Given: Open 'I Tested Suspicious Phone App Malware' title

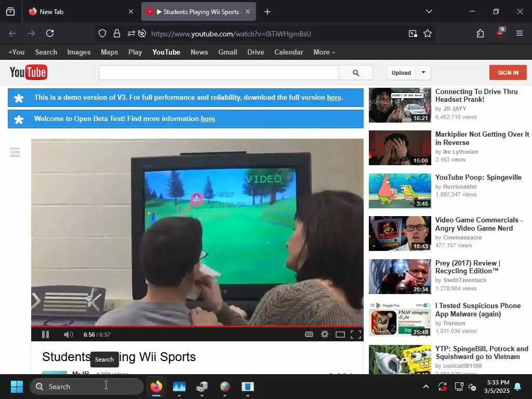Looking at the screenshot, I should click(x=478, y=310).
